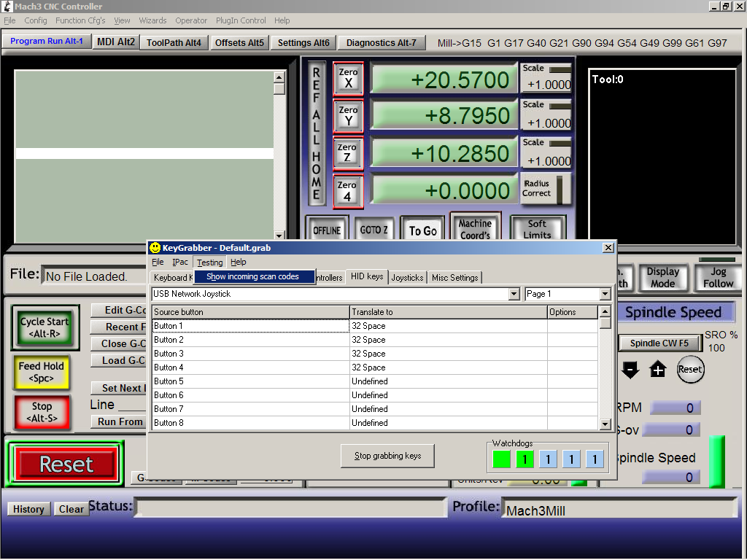Toggle the OFFLINE button
Screen dimensions: 747x560
point(327,230)
